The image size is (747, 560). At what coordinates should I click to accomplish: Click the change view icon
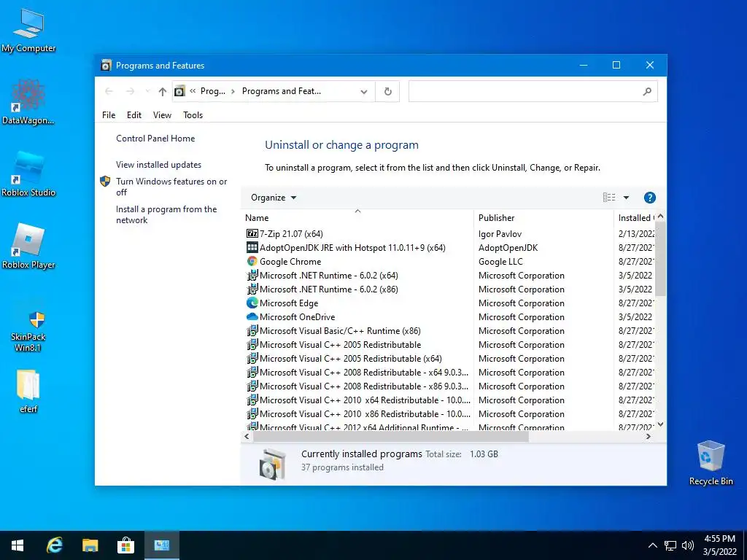pyautogui.click(x=609, y=198)
